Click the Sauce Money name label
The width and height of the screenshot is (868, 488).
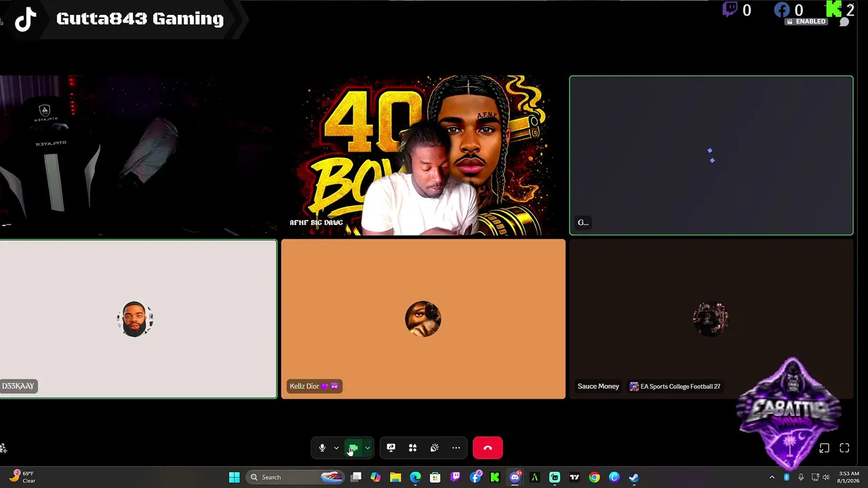(598, 386)
